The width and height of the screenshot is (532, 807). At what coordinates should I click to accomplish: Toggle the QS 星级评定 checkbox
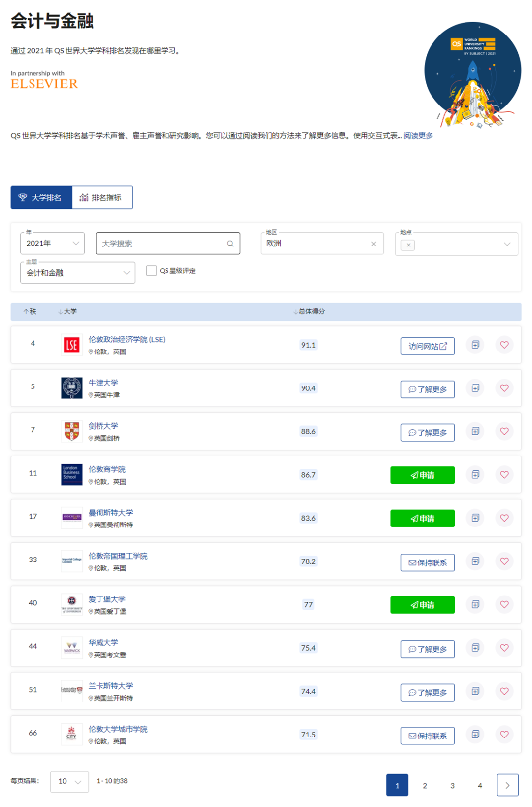click(151, 270)
